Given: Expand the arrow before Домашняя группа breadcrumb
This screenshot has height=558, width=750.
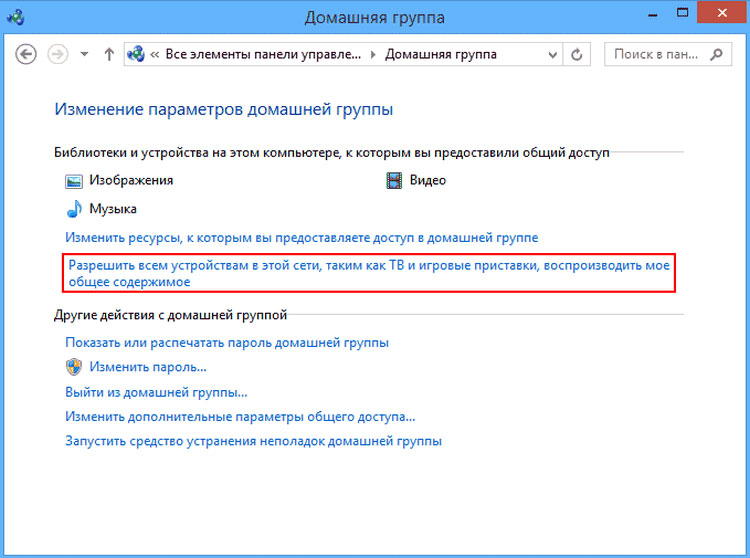Looking at the screenshot, I should [375, 54].
